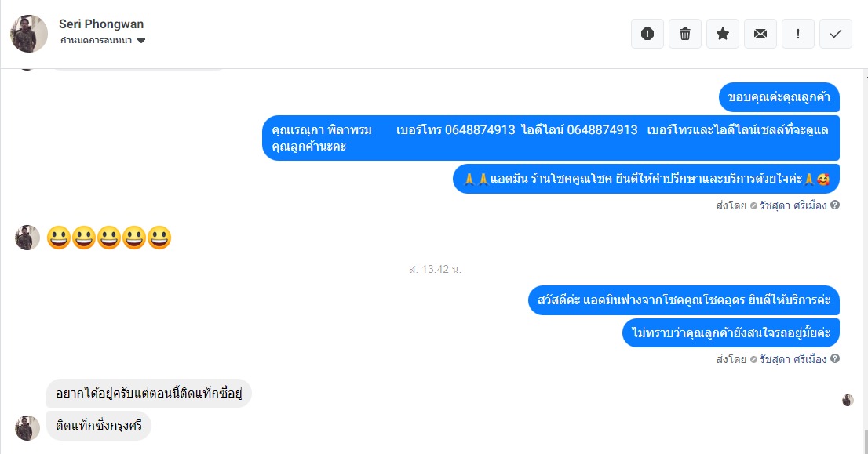Mark conversation unread with envelope icon

(x=760, y=34)
